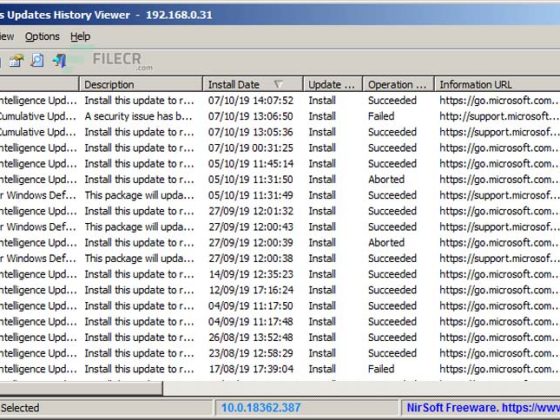This screenshot has height=420, width=560.
Task: Click URL cell in 12/09/19 17:16:24 row
Action: click(x=499, y=290)
